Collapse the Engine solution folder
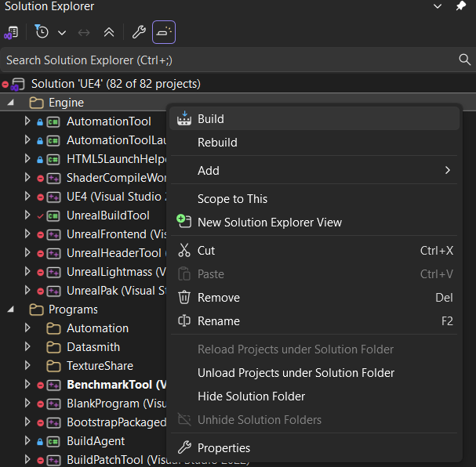 pos(11,103)
